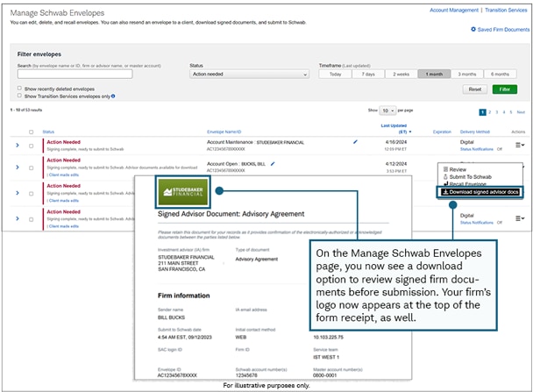Choose Submit To Schwab menu option
Screen dimensions: 533x392
(467, 177)
